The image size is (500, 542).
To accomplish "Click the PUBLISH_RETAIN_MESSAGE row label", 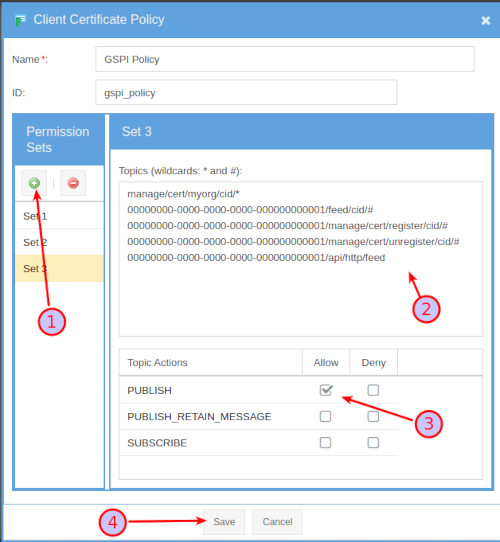I will coord(199,417).
